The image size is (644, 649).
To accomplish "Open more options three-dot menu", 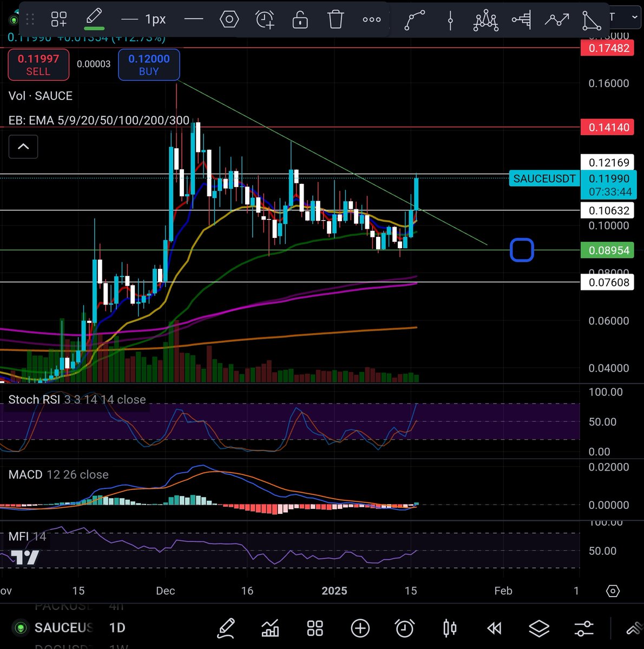I will pos(372,19).
